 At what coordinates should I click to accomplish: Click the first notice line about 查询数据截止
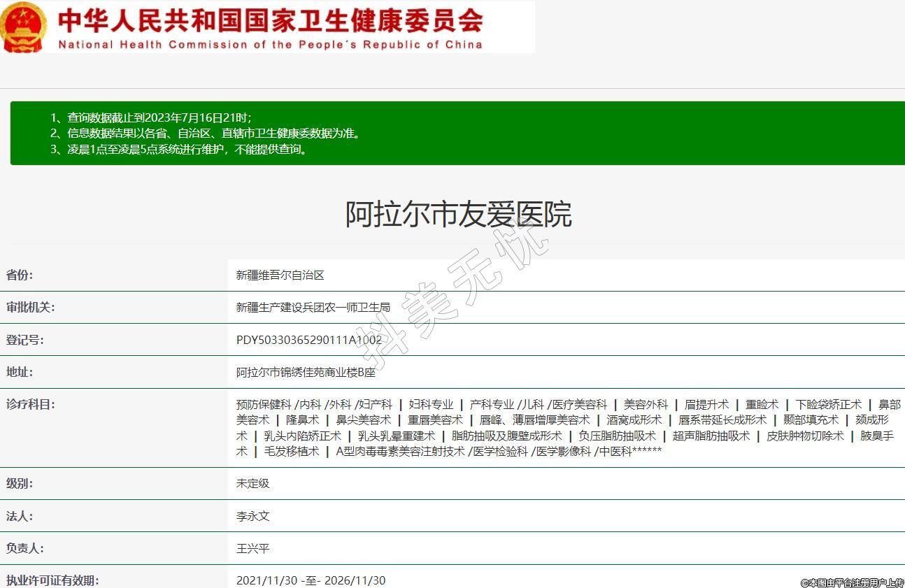tap(151, 117)
